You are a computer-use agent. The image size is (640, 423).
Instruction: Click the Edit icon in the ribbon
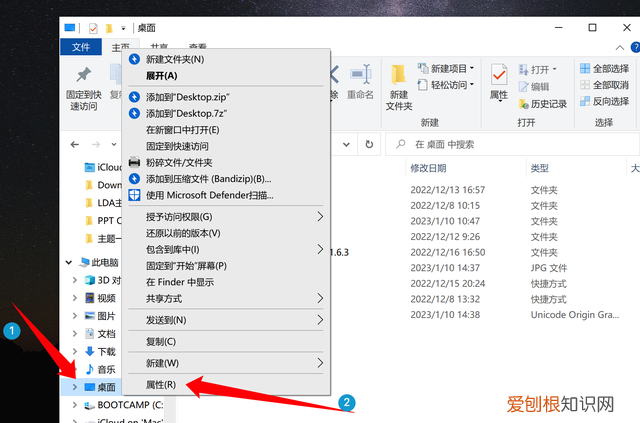pyautogui.click(x=523, y=87)
